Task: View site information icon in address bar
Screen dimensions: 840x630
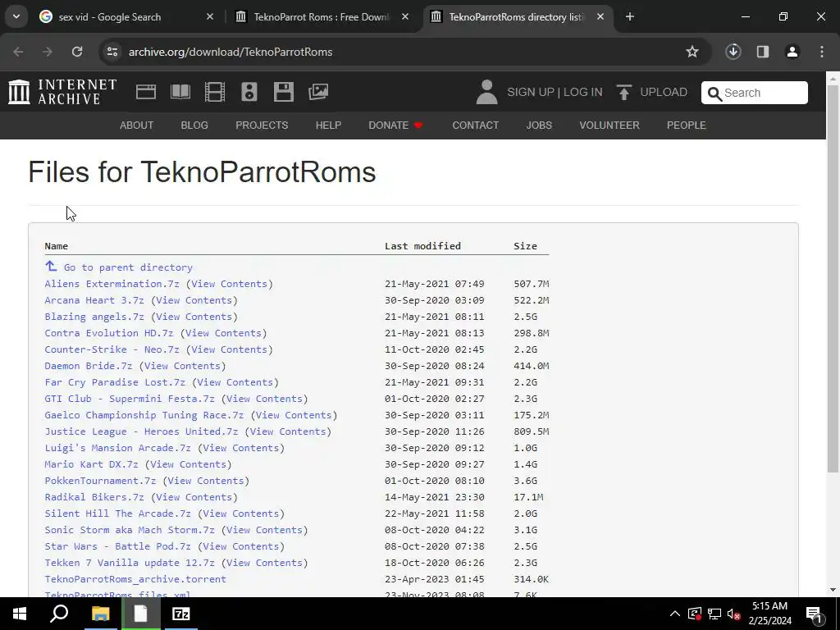Action: point(112,52)
